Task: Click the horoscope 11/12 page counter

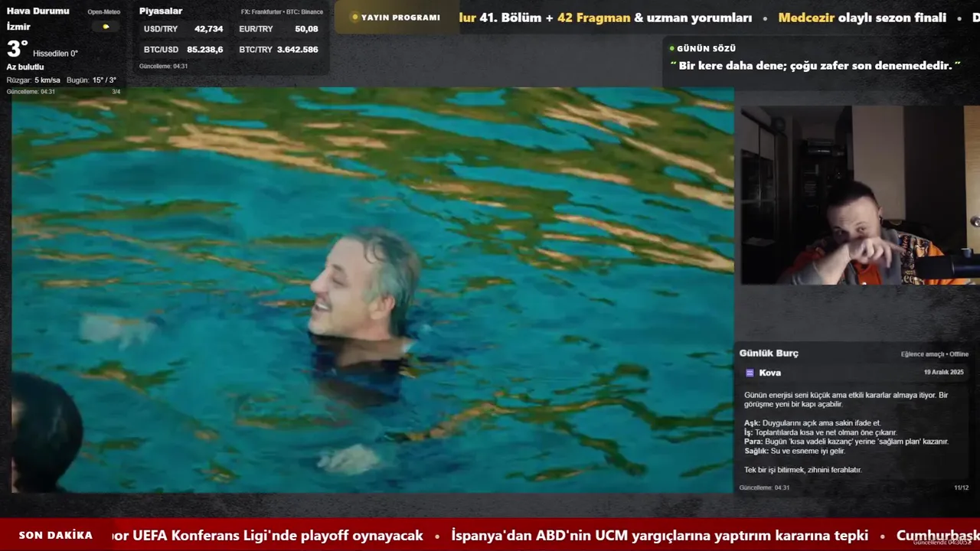Action: [x=961, y=488]
